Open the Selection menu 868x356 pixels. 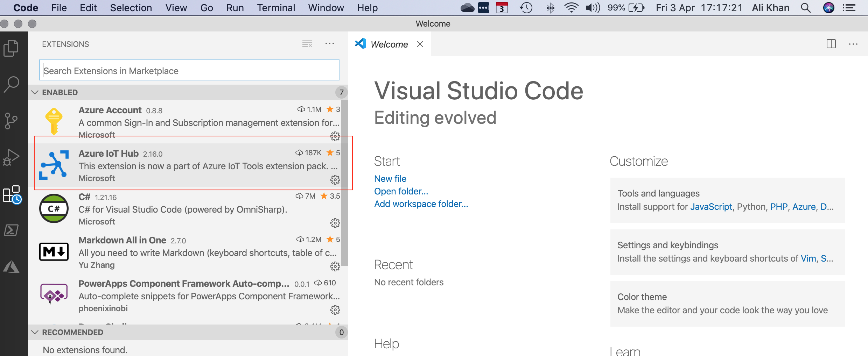131,8
